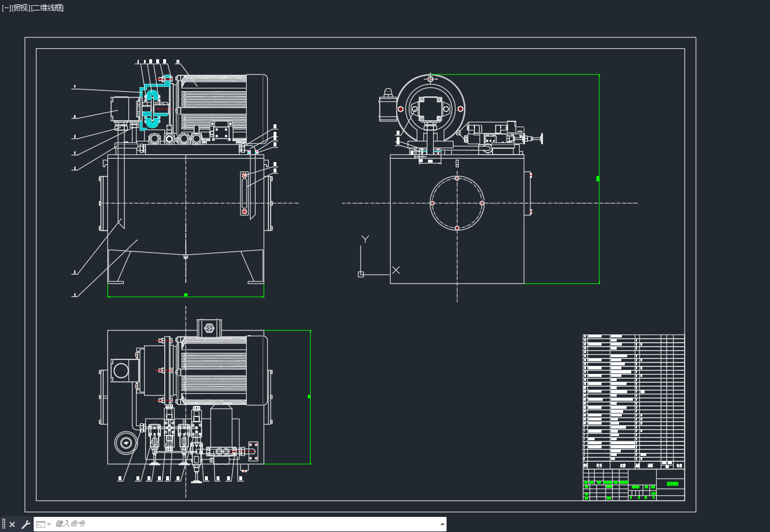Open the 二维线框 visual style menu
The width and height of the screenshot is (770, 532).
point(48,8)
